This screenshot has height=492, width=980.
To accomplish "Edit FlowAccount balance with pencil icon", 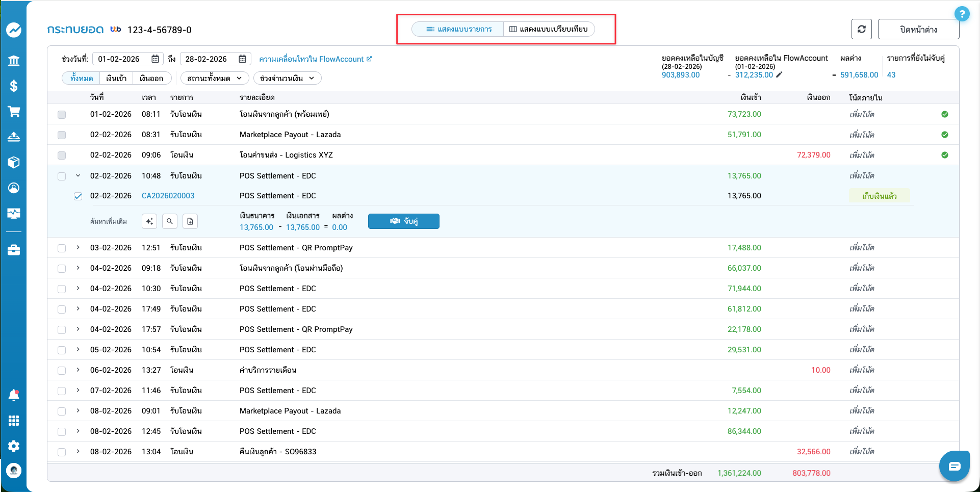I will 779,74.
